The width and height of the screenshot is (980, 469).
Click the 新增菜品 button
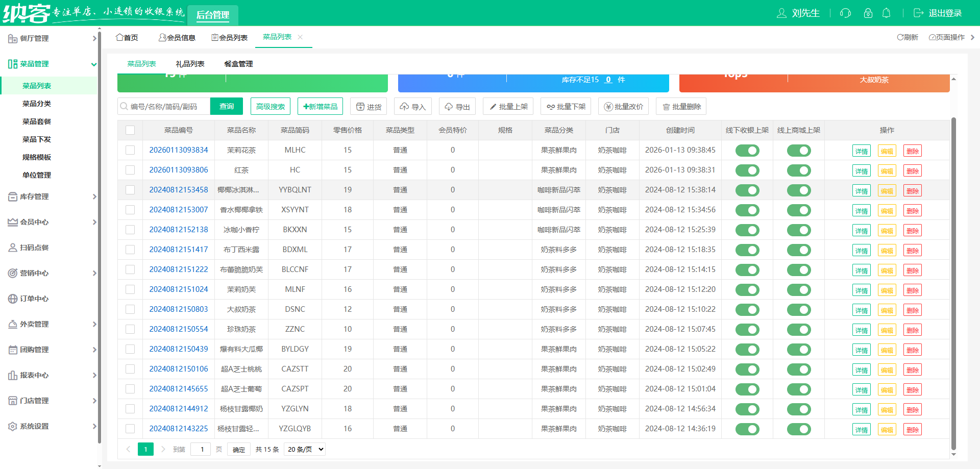coord(320,107)
